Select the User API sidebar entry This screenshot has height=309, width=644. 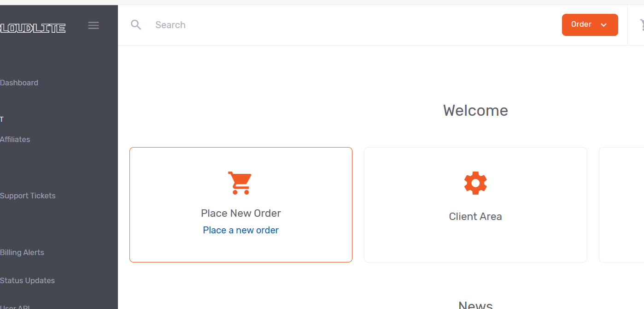point(15,306)
